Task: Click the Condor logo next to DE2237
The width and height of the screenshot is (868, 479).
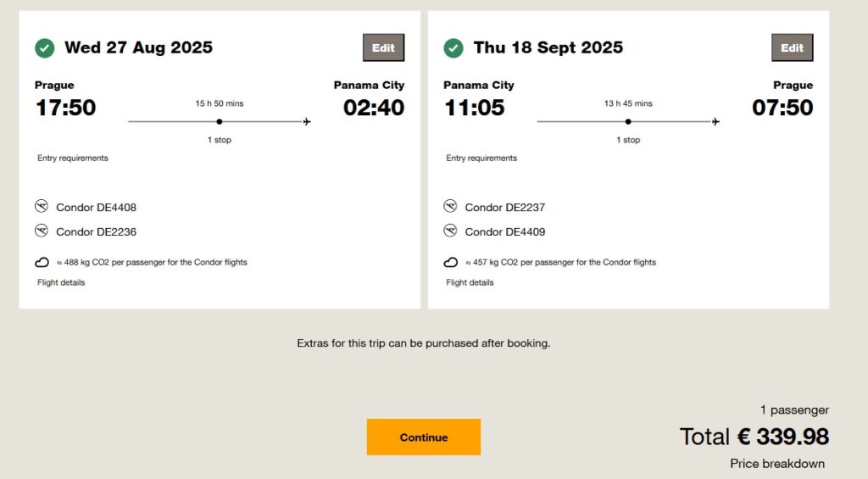Action: pos(450,207)
